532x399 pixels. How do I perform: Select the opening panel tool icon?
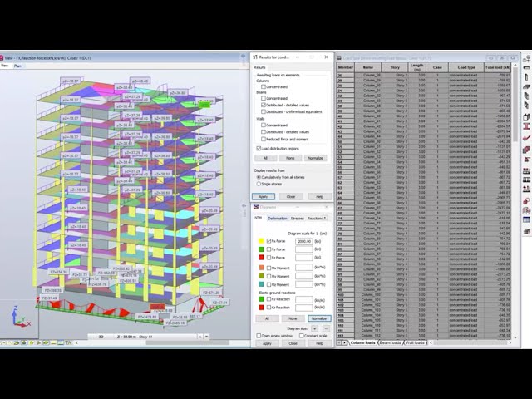click(526, 106)
